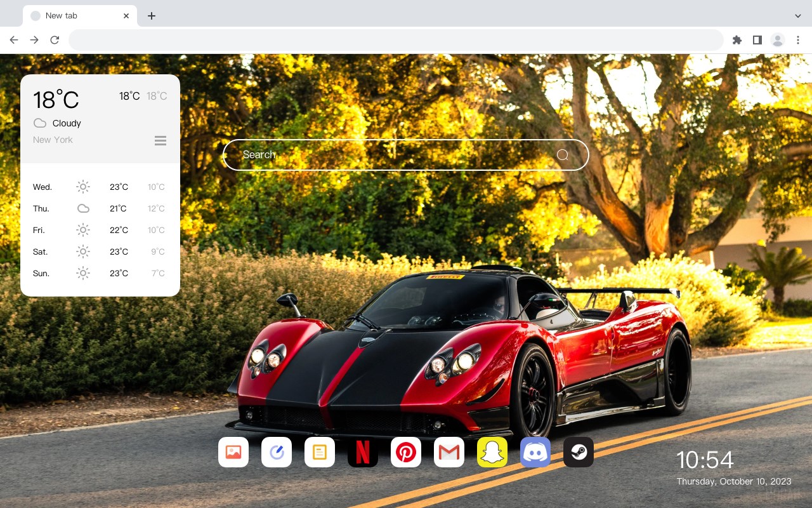Open the weather widget hamburger menu
Viewport: 812px width, 508px height.
click(x=160, y=140)
